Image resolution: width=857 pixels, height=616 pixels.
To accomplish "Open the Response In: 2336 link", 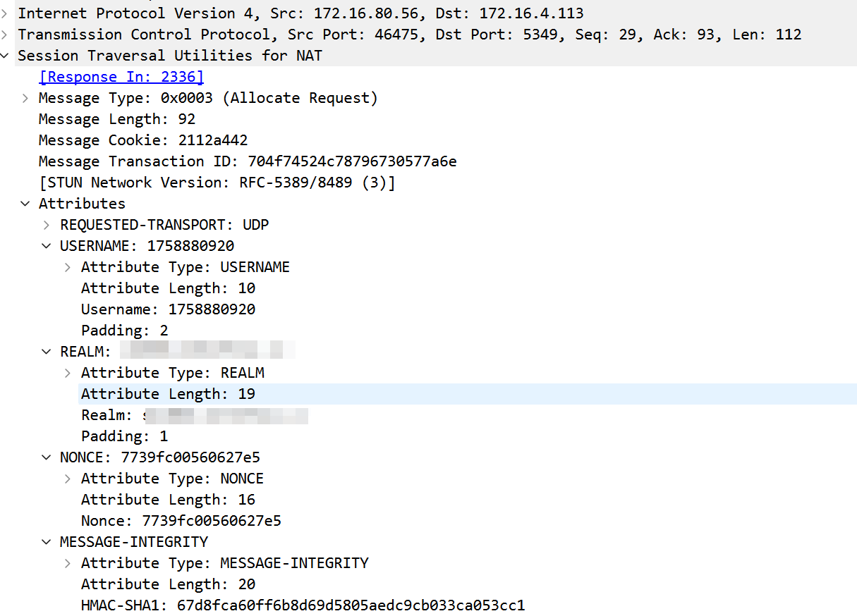I will (121, 77).
